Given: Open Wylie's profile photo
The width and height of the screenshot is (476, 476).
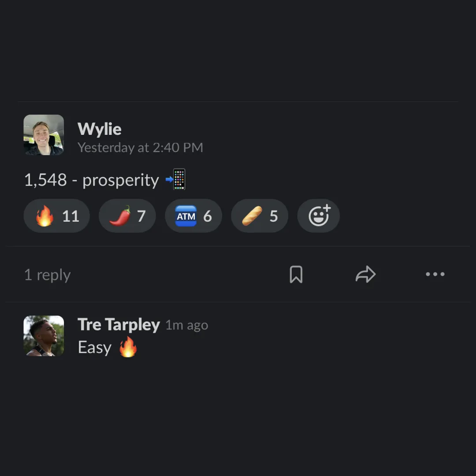Looking at the screenshot, I should point(44,135).
